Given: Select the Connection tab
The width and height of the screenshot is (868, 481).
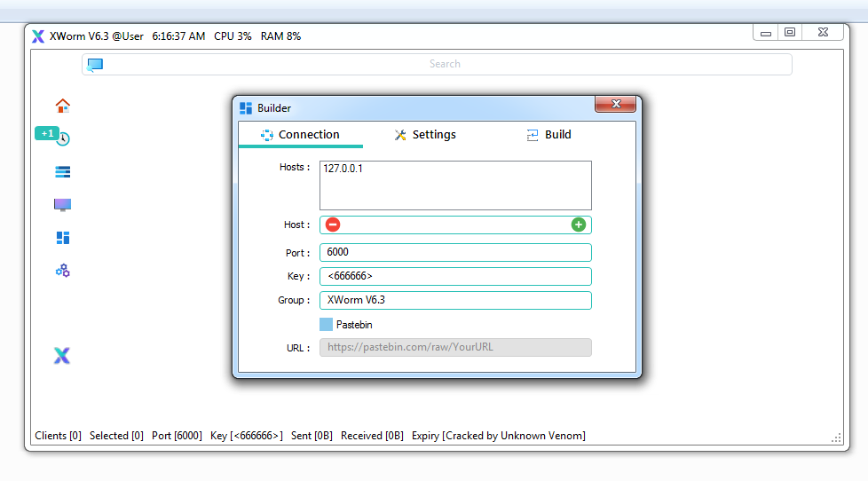Looking at the screenshot, I should click(x=300, y=135).
